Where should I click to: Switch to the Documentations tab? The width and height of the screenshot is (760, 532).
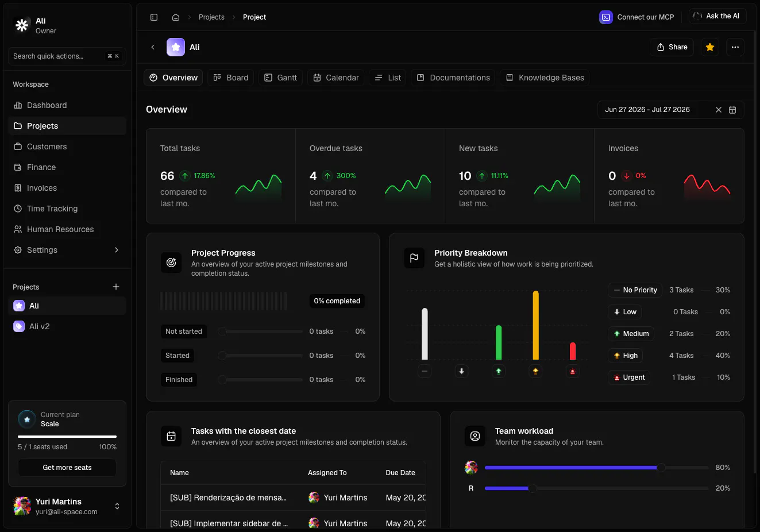pos(453,78)
